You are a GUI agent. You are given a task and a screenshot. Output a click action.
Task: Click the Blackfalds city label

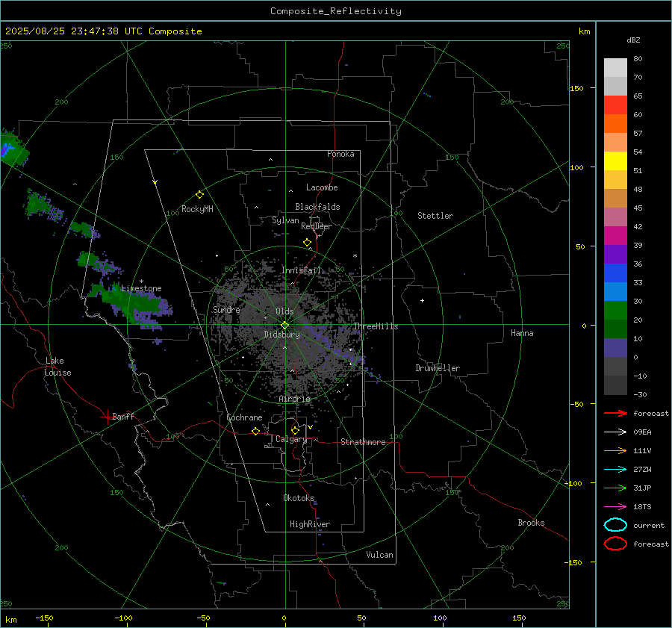coord(317,207)
